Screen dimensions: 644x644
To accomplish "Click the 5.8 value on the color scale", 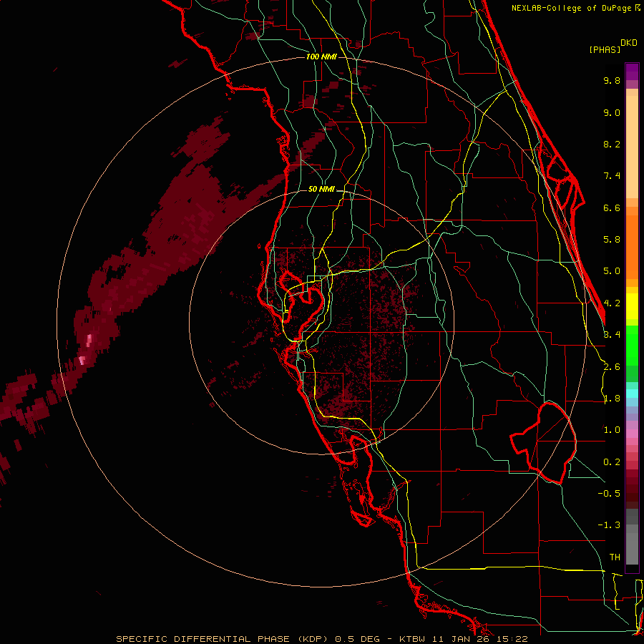I will pos(612,240).
